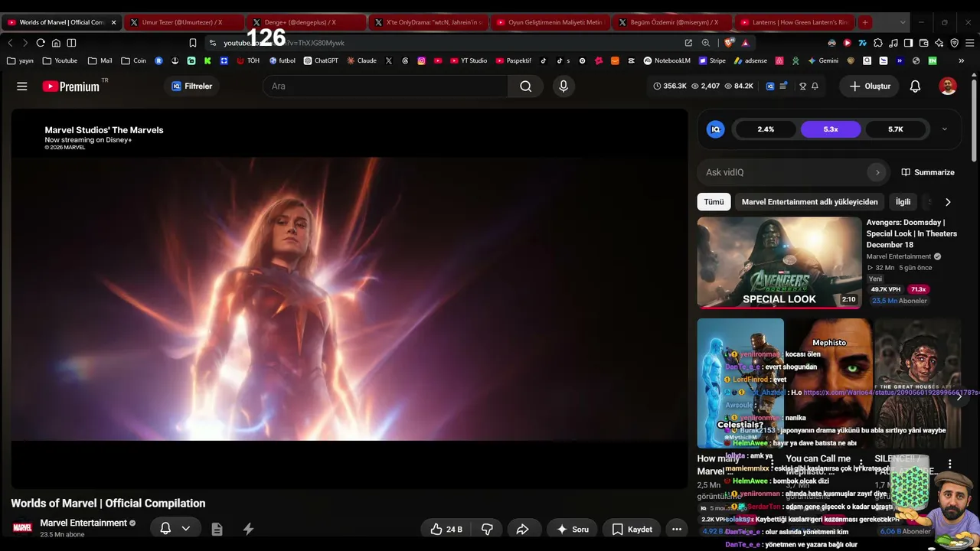Focus the YouTube search field Ara

[x=385, y=86]
